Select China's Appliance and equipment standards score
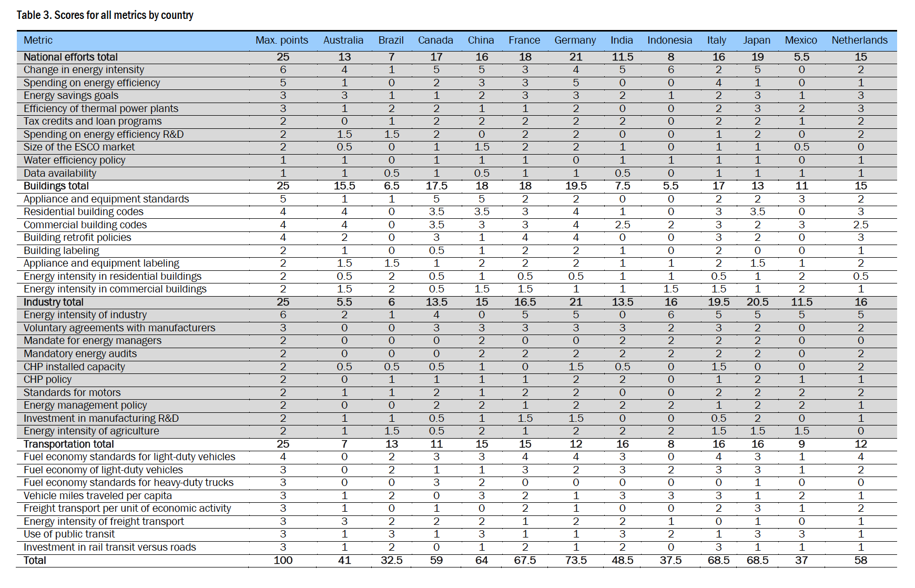 pos(480,199)
